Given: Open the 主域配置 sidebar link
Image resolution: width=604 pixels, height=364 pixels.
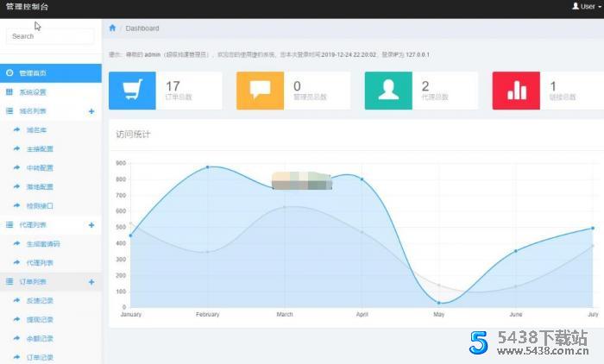Looking at the screenshot, I should point(40,149).
